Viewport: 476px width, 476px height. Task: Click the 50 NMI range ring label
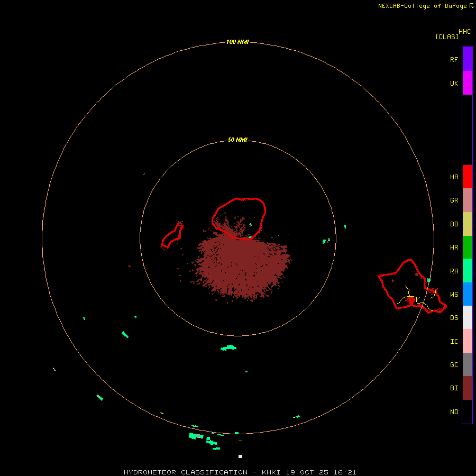237,140
